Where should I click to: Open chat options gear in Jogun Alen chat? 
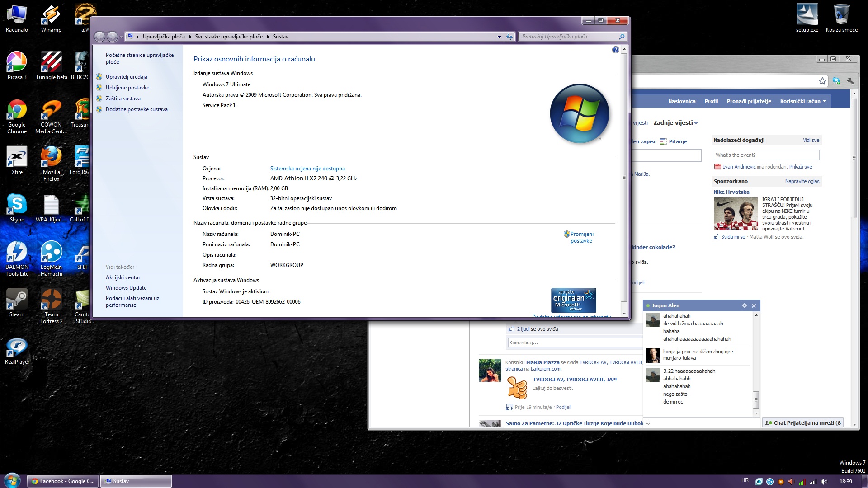(x=745, y=305)
